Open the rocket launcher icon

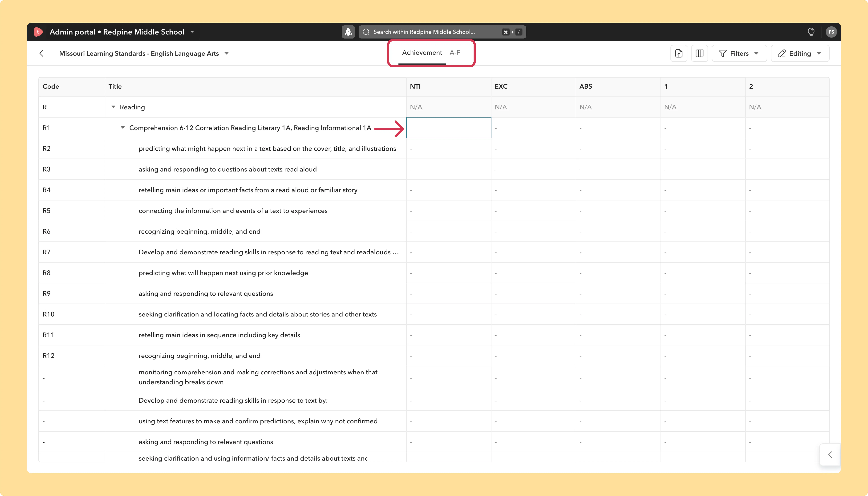click(348, 32)
